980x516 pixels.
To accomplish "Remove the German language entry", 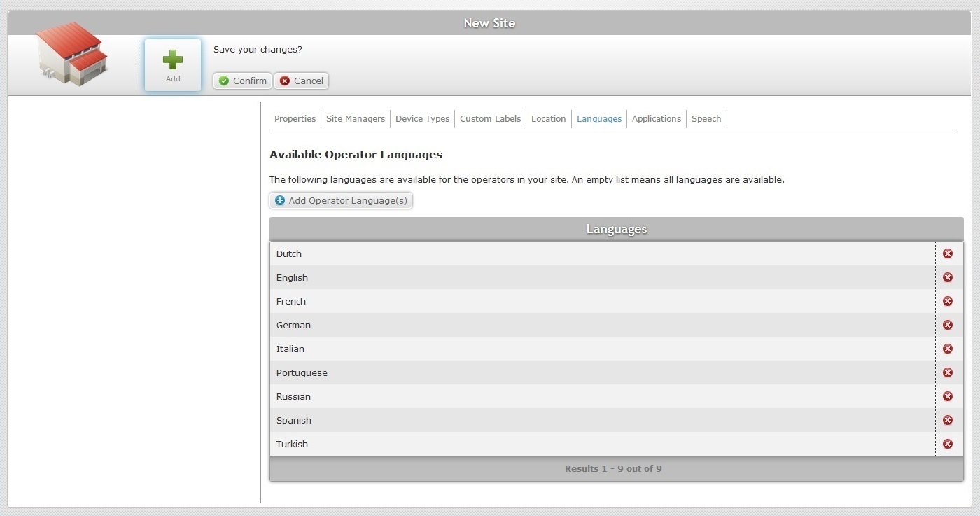I will point(948,325).
